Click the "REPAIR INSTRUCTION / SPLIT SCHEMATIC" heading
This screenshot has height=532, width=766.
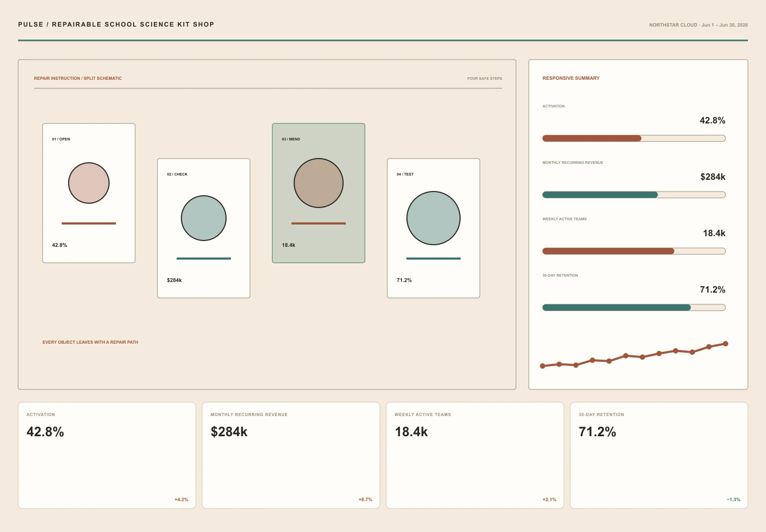78,78
